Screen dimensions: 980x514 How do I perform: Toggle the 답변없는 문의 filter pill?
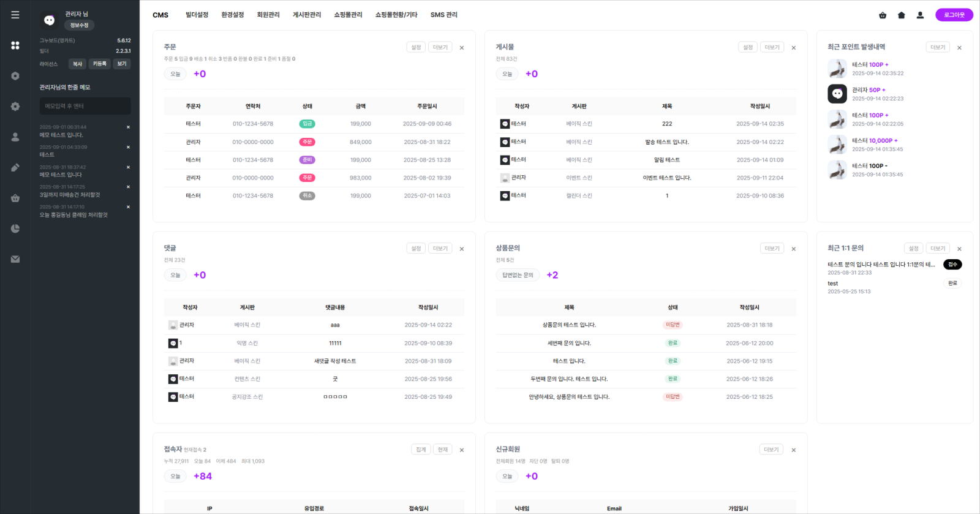click(x=518, y=275)
